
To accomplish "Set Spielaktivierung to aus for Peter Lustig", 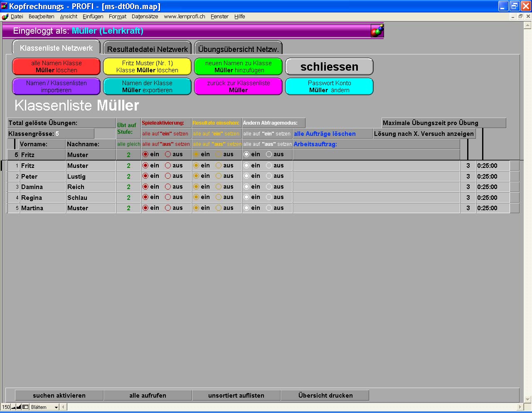I will 168,176.
